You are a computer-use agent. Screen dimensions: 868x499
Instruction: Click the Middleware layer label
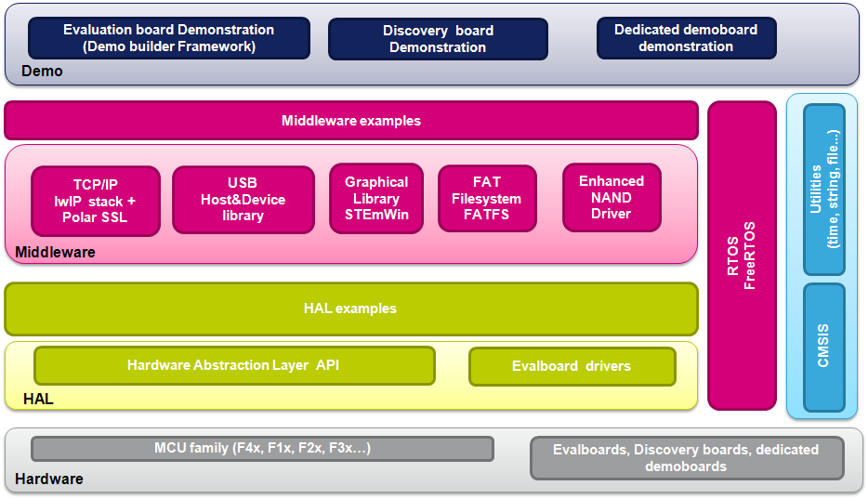(55, 252)
